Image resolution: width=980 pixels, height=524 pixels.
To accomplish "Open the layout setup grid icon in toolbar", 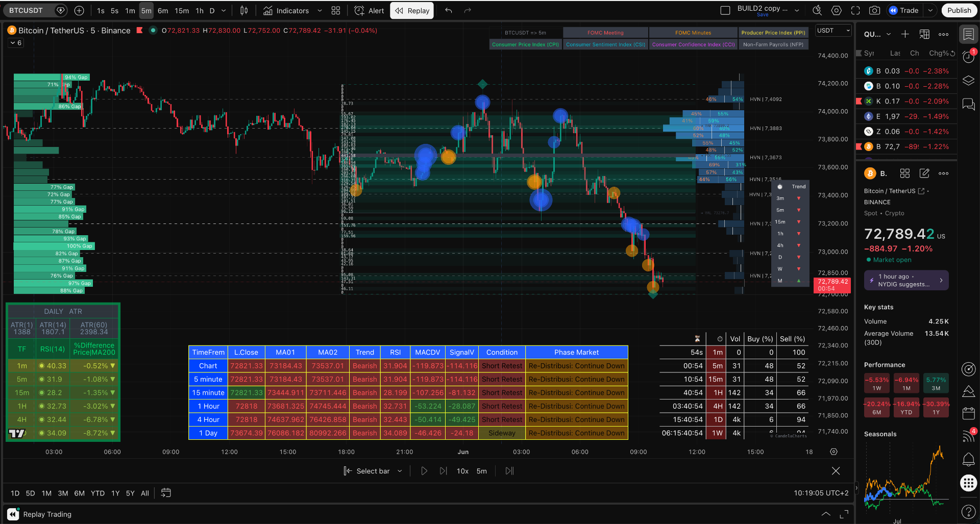I will coord(336,10).
